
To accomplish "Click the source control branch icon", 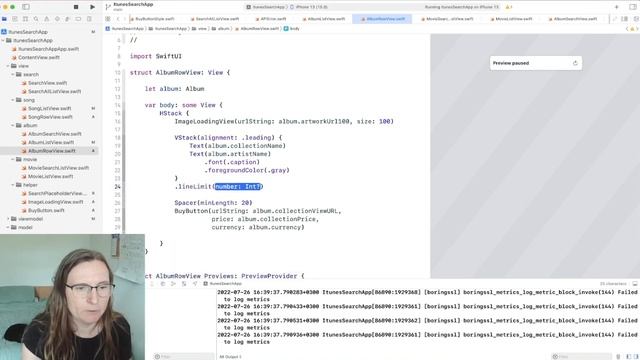I will coord(108,7).
